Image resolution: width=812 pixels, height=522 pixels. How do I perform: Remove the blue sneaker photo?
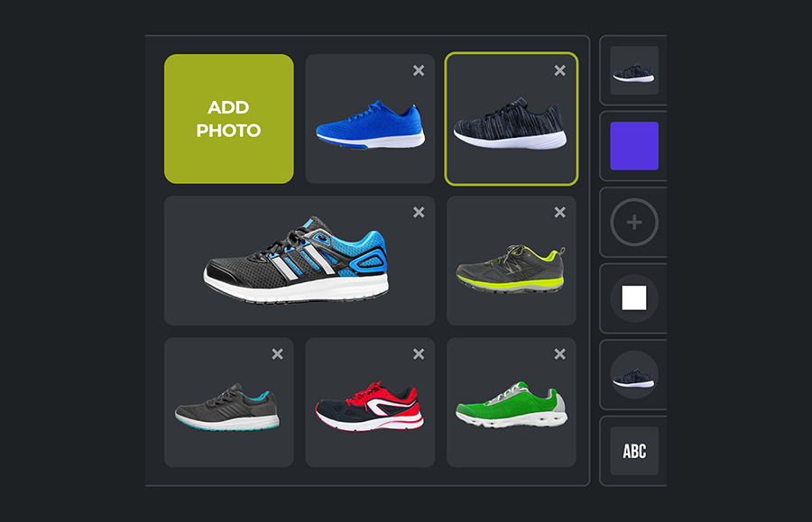coord(419,70)
